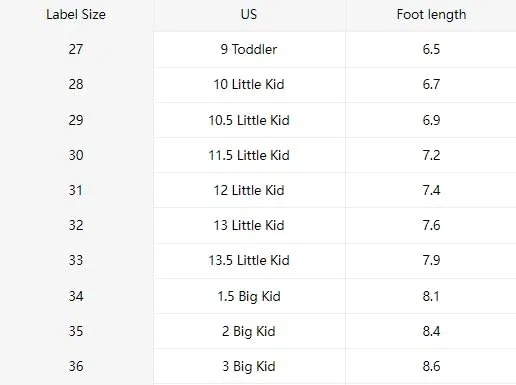The width and height of the screenshot is (516, 385).
Task: Select the 10.5 Little Kid cell
Action: [x=249, y=120]
